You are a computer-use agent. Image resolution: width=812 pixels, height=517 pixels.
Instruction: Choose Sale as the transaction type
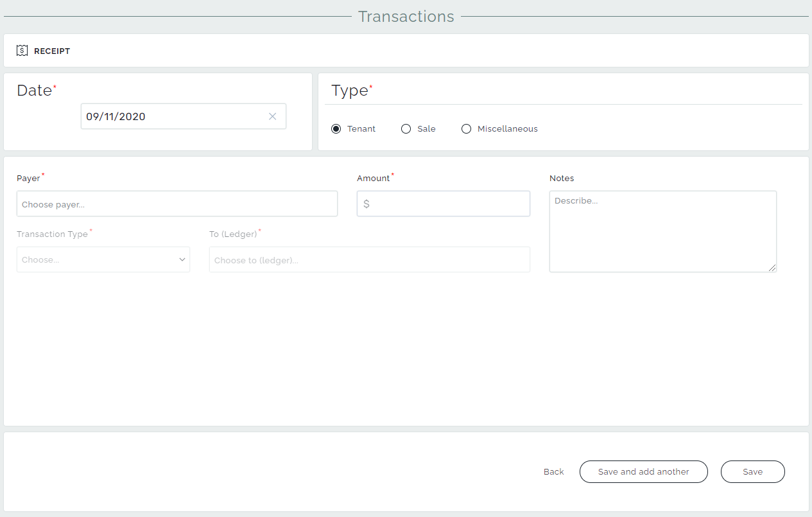pyautogui.click(x=406, y=128)
